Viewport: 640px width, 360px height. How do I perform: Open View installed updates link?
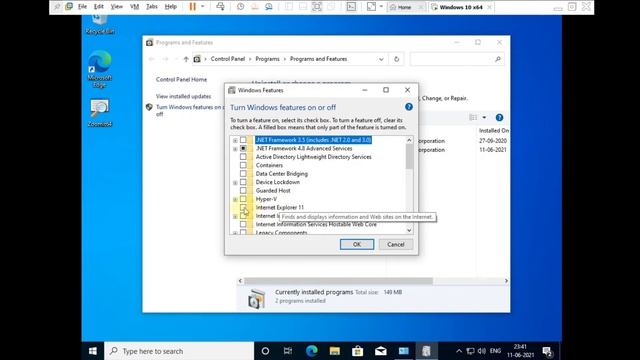[x=183, y=96]
